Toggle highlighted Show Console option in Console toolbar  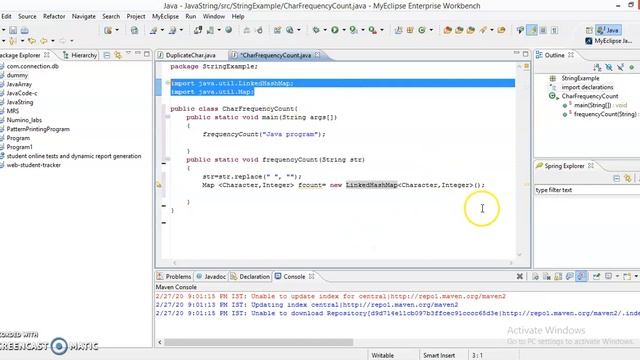[581, 276]
